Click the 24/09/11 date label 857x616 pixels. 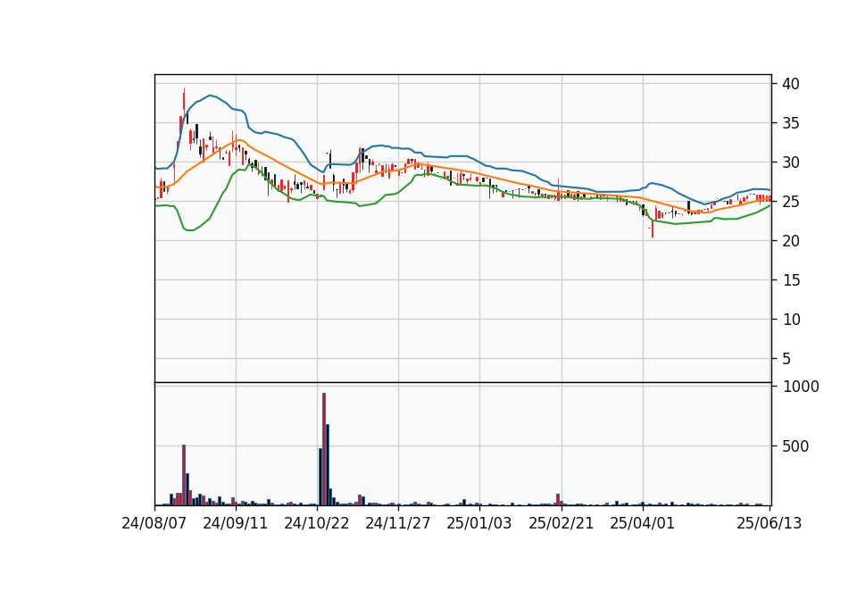(x=236, y=523)
